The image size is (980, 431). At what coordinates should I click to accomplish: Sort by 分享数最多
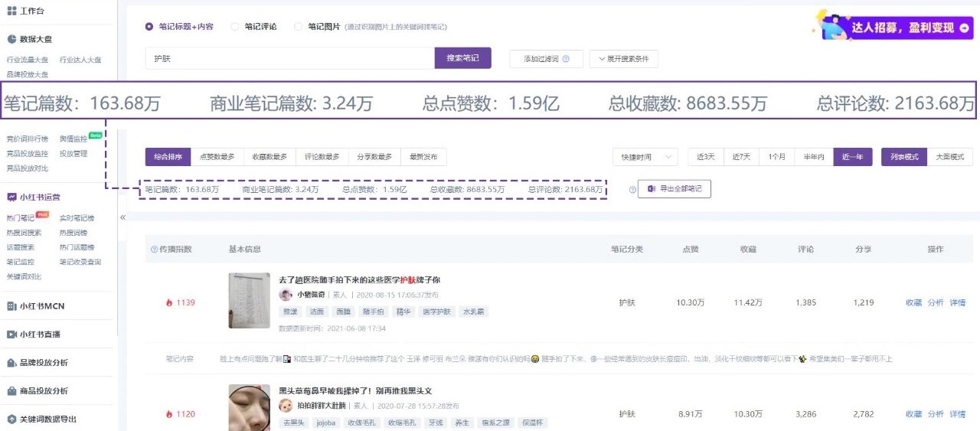coord(374,157)
